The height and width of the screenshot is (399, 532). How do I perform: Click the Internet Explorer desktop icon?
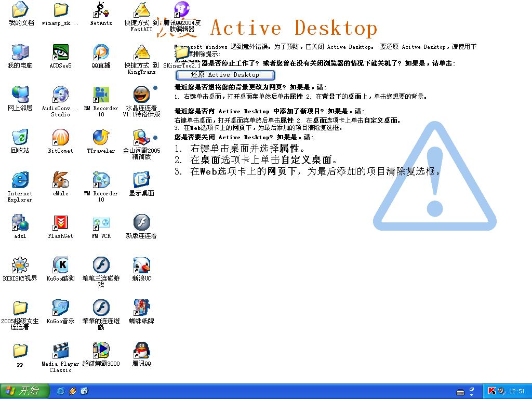[20, 180]
